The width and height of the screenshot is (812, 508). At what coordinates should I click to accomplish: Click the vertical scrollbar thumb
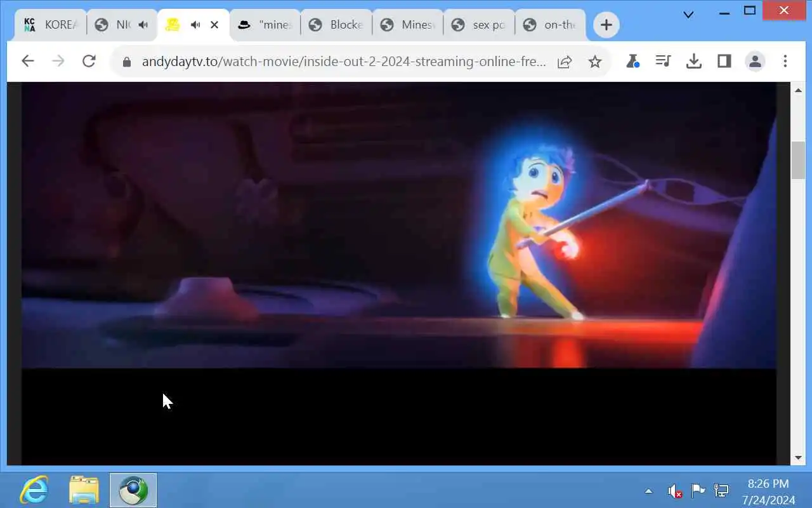(798, 160)
